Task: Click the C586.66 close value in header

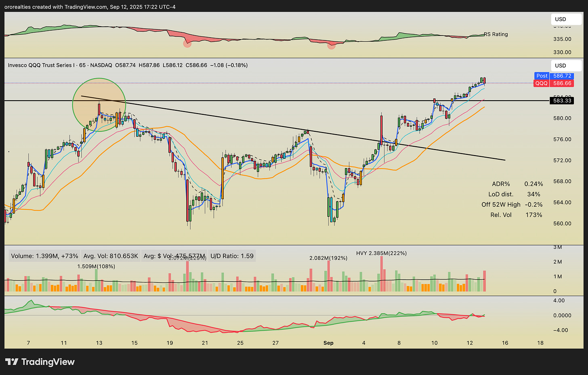Action: click(196, 65)
